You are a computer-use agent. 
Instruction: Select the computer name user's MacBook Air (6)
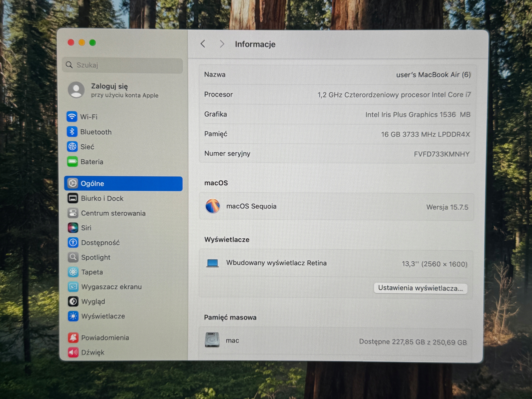coord(433,75)
